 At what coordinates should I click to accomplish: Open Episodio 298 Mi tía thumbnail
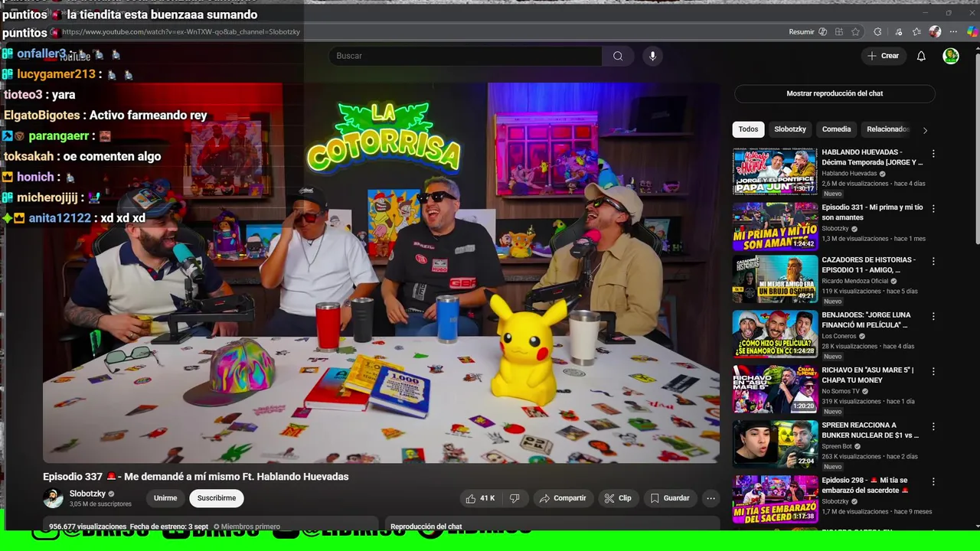tap(775, 500)
